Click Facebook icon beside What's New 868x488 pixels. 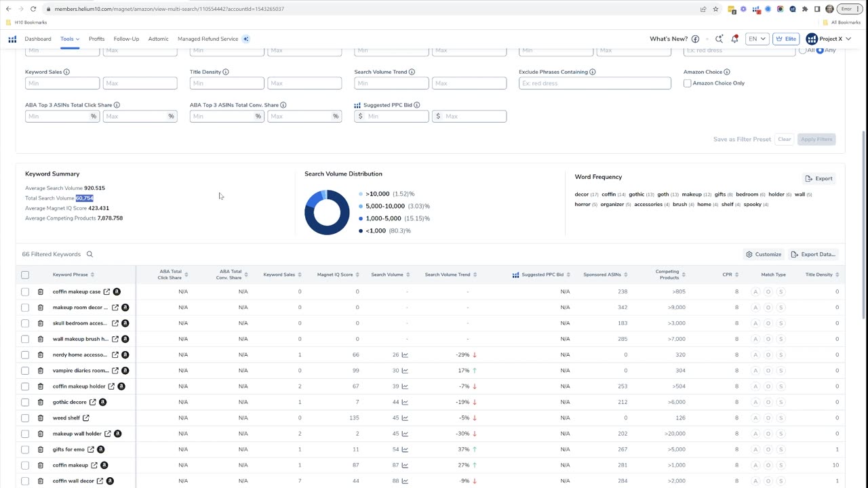(695, 39)
